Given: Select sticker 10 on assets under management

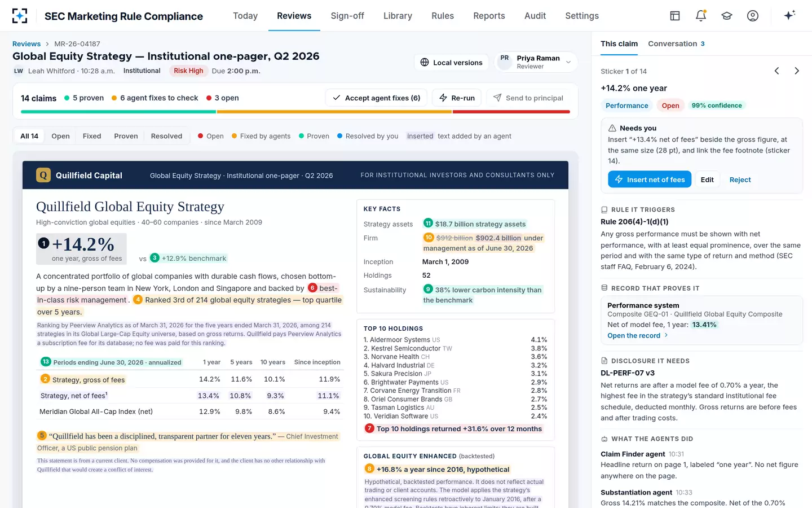Looking at the screenshot, I should point(429,238).
